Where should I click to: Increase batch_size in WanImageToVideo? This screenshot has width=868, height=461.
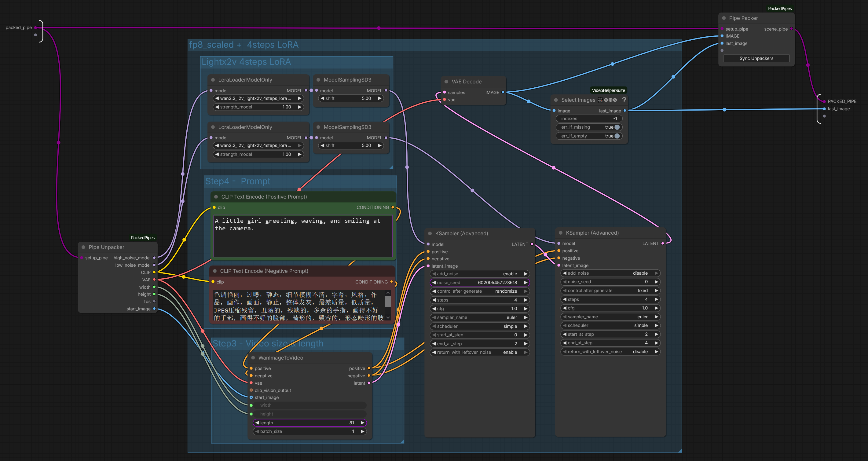click(x=363, y=431)
